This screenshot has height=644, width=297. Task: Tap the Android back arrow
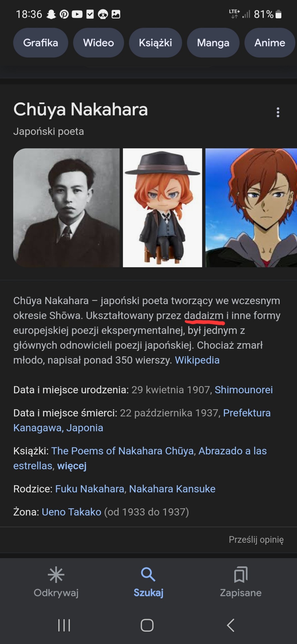pos(231,625)
